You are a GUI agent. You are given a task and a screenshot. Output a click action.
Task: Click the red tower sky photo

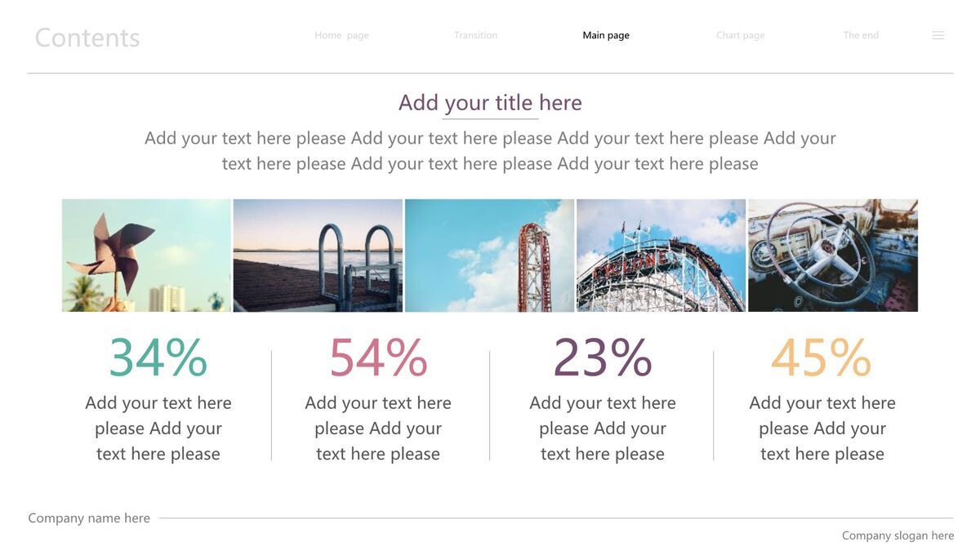coord(489,256)
